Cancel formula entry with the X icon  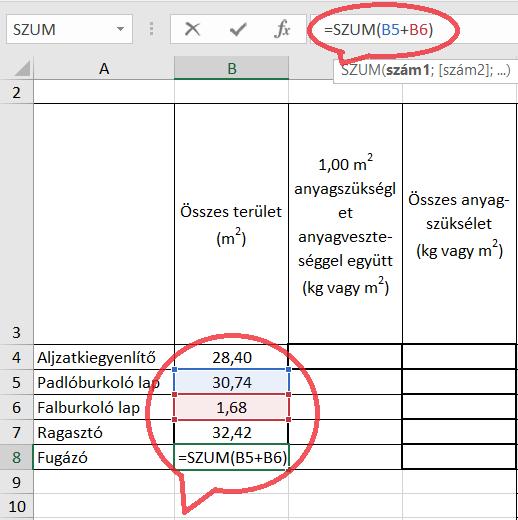[x=193, y=29]
